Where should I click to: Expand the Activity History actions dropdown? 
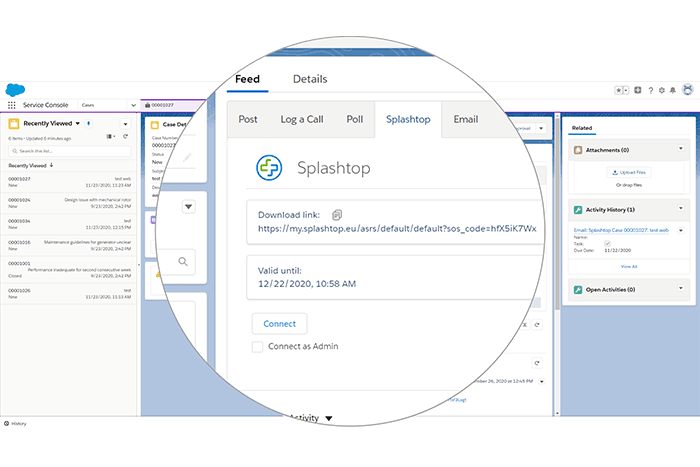681,208
